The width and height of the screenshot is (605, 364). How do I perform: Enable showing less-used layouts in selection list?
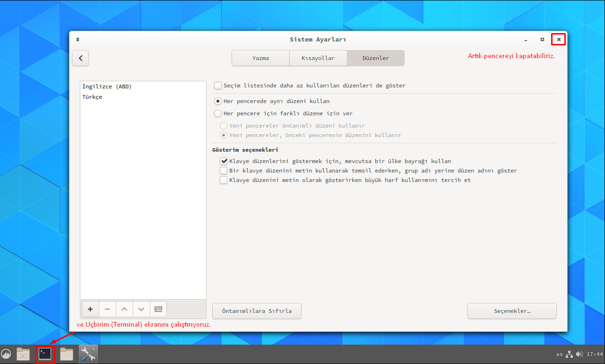(x=218, y=86)
